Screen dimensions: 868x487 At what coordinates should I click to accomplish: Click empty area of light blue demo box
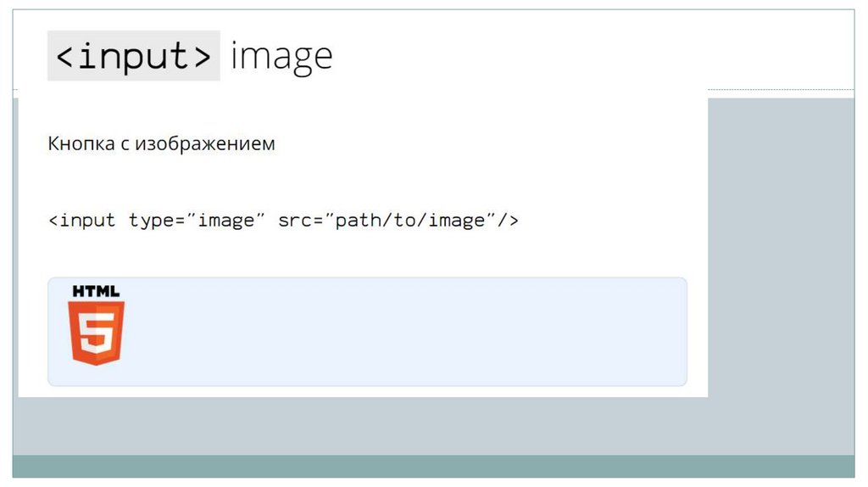407,331
